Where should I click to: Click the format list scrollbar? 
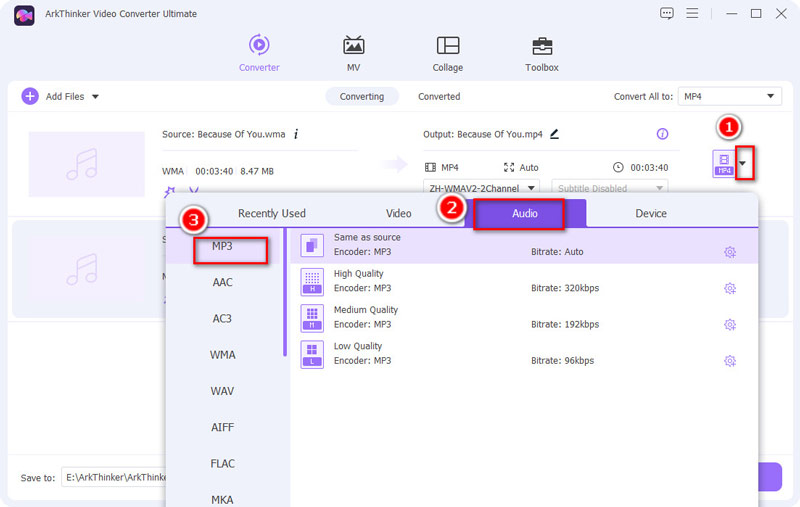[x=285, y=292]
